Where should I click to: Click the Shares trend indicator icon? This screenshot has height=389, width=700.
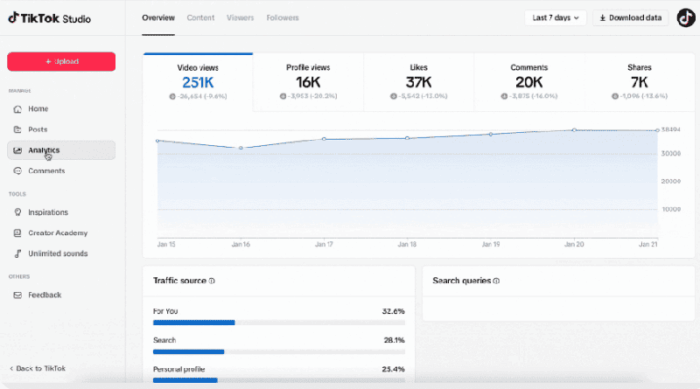(615, 96)
